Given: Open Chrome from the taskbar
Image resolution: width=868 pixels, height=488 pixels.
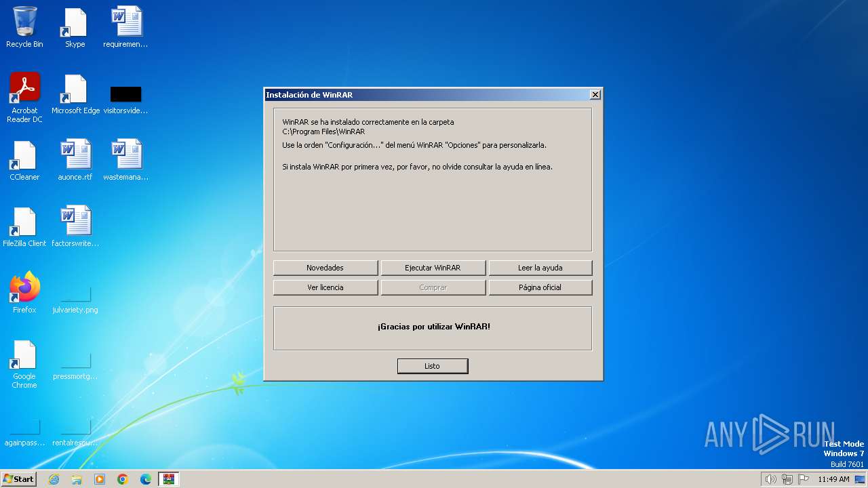Looking at the screenshot, I should coord(123,479).
